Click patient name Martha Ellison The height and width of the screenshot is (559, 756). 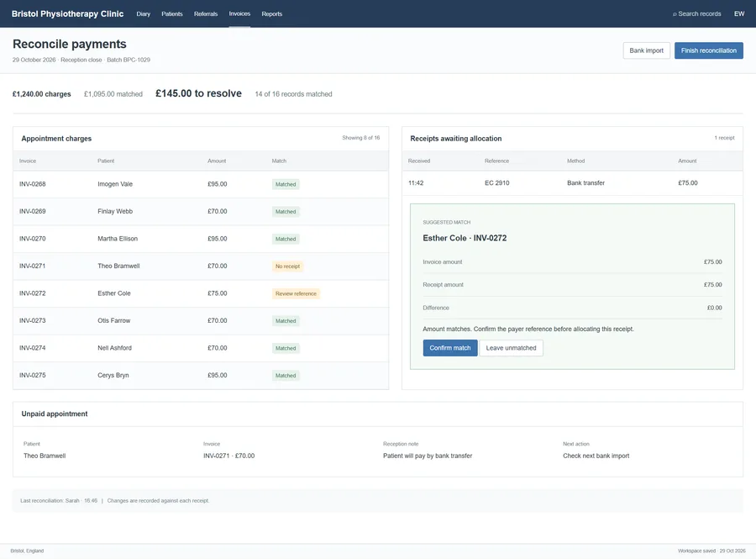point(117,239)
